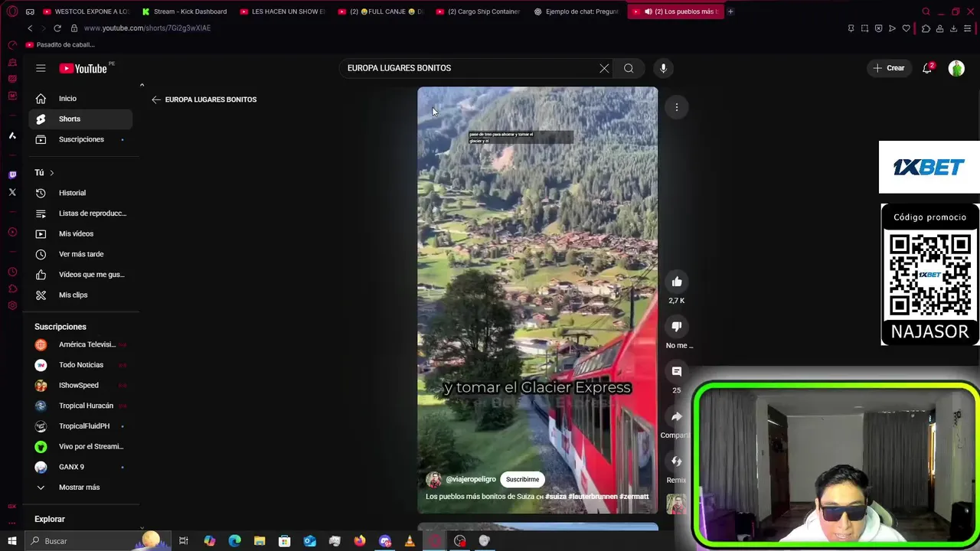The height and width of the screenshot is (551, 980).
Task: Open IShowSpeed channel
Action: click(80, 385)
